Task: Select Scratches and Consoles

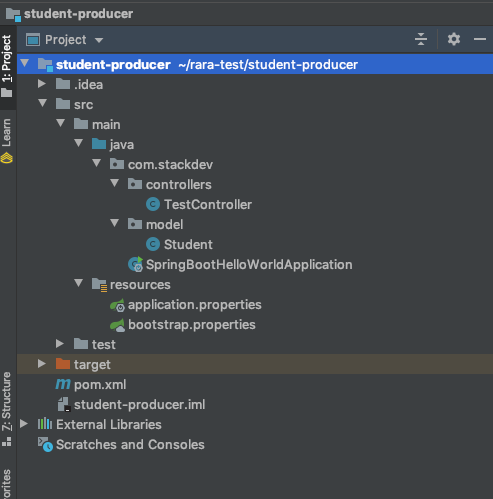Action: coord(130,444)
